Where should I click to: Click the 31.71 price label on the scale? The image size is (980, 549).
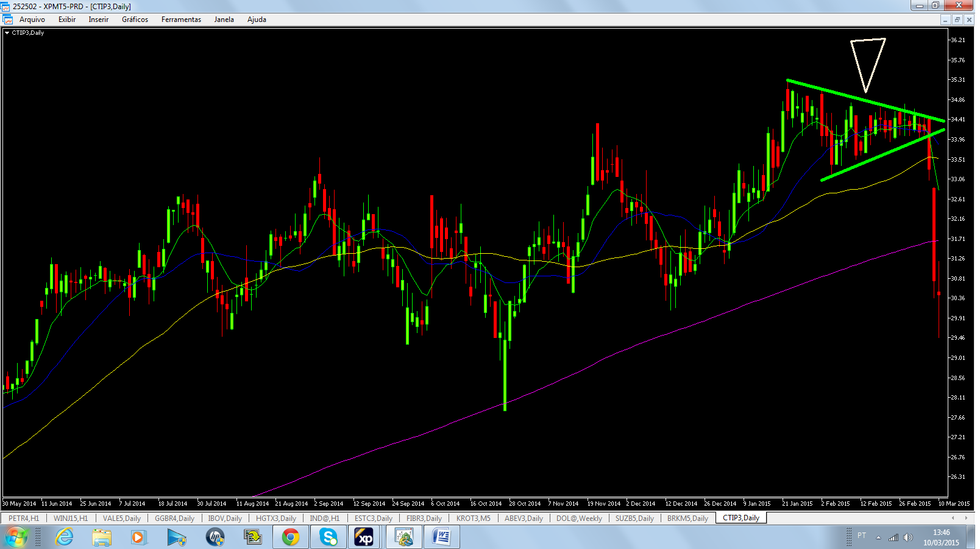[x=957, y=239]
